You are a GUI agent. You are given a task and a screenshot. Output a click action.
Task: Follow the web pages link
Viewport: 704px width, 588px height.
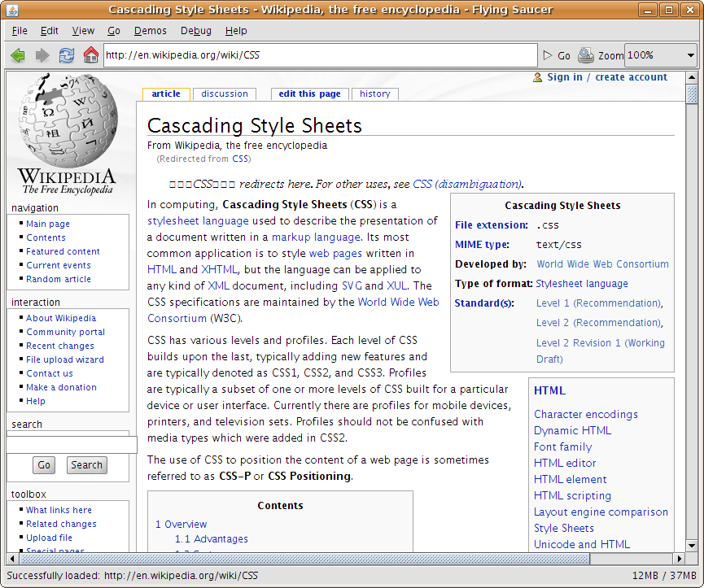[335, 254]
